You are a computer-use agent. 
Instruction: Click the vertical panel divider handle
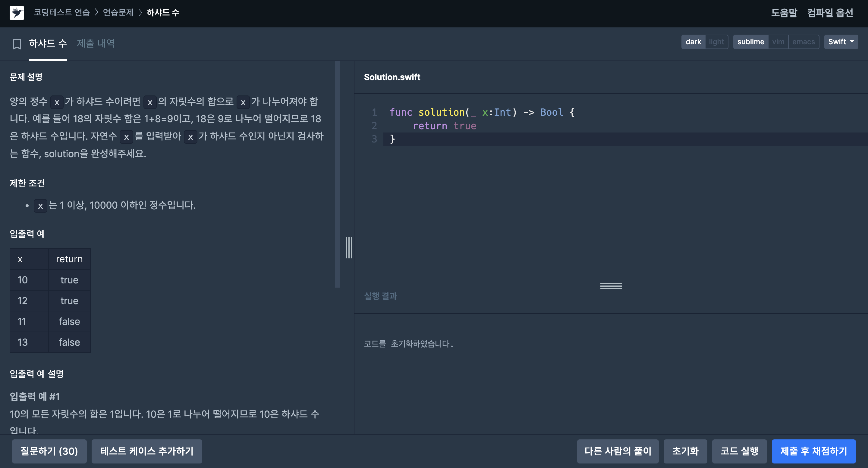pos(349,248)
